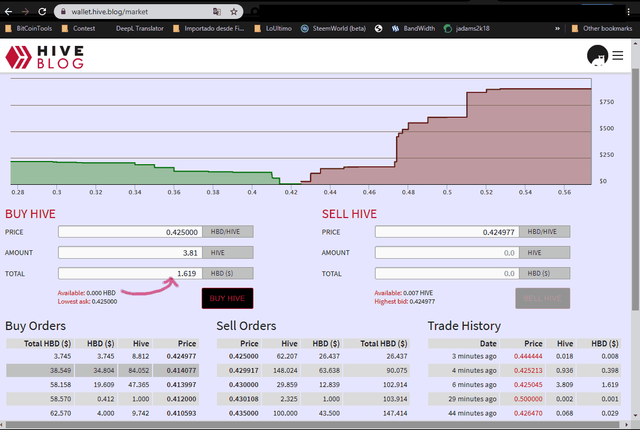Select the buy order at price 0.424977
This screenshot has height=430, width=640.
(x=102, y=356)
